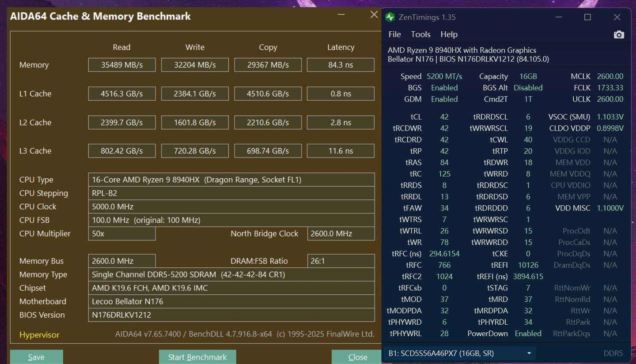The height and width of the screenshot is (364, 636).
Task: Click the tRFC (ns) value 294.6154
Action: pos(444,254)
